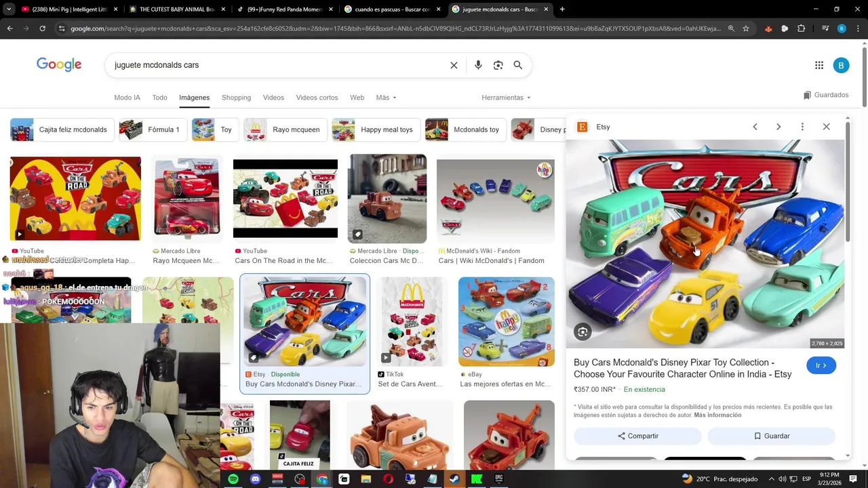Click the magnifier search button in the search box
The image size is (868, 488).
(518, 65)
